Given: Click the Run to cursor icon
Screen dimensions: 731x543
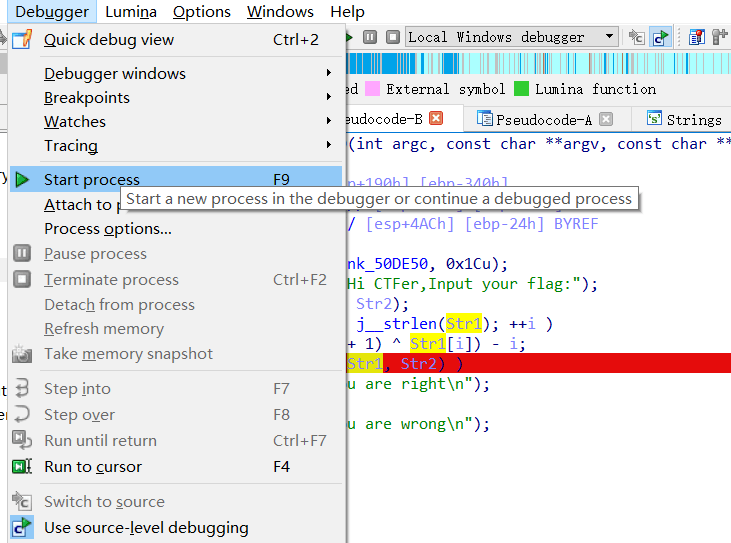Looking at the screenshot, I should [22, 467].
